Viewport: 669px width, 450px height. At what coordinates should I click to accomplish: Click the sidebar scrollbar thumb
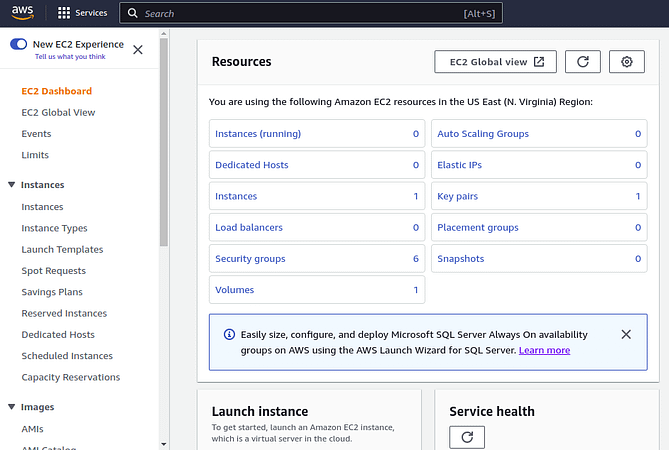tap(164, 142)
